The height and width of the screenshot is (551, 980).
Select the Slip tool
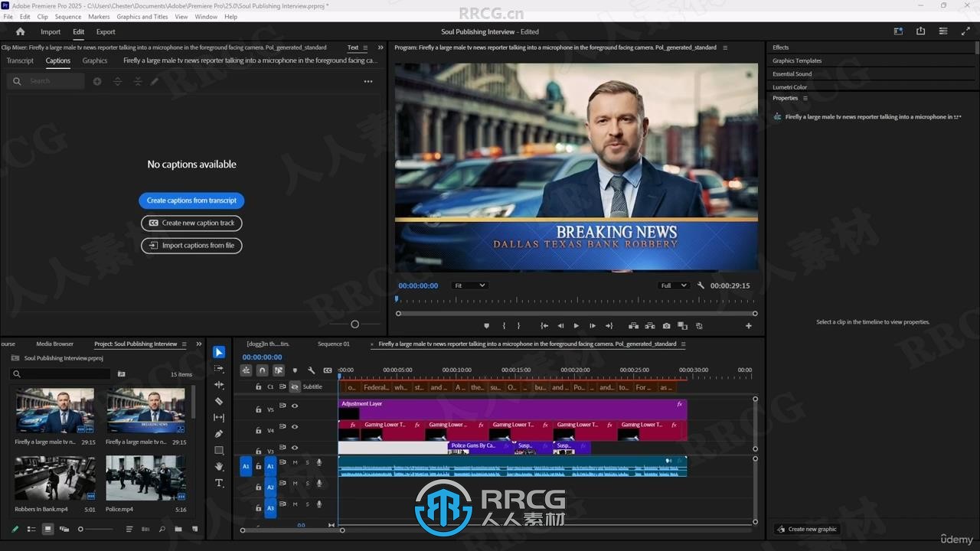219,418
